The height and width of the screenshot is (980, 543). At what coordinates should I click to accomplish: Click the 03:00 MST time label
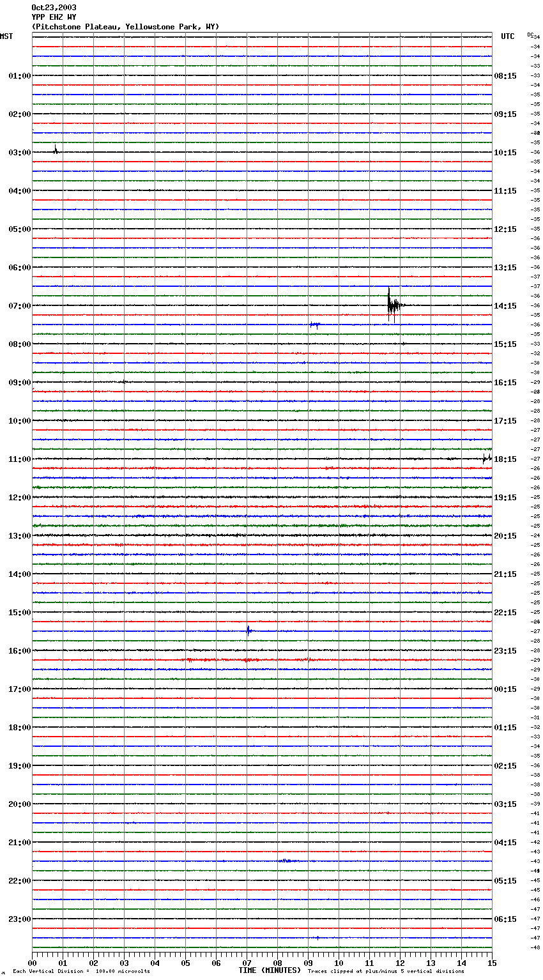pos(20,153)
